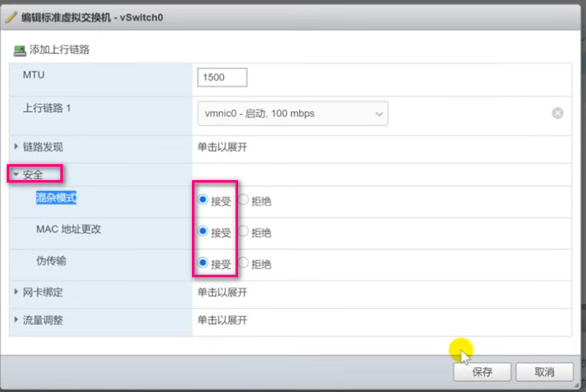This screenshot has height=392, width=586.
Task: Expand the 链路发现 section
Action: tap(16, 147)
